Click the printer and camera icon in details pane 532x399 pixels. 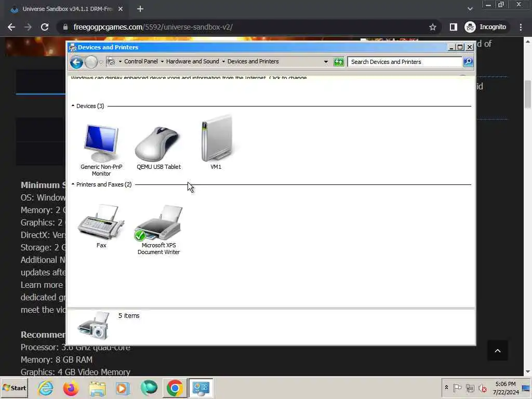point(94,326)
